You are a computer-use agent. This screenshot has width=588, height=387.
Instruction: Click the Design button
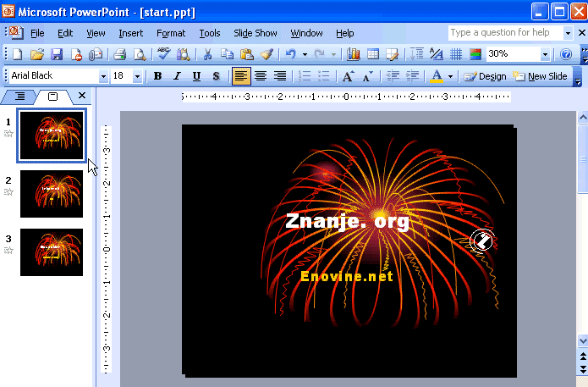486,76
